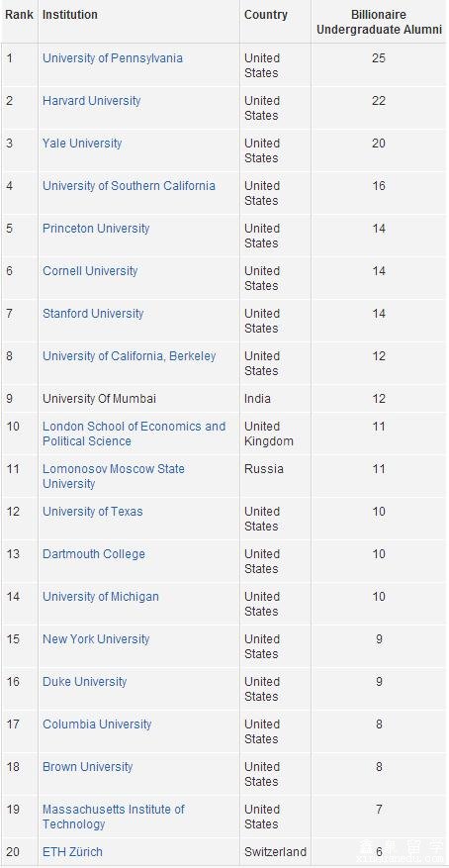Open the Brown University link
The image size is (449, 868).
[x=87, y=768]
